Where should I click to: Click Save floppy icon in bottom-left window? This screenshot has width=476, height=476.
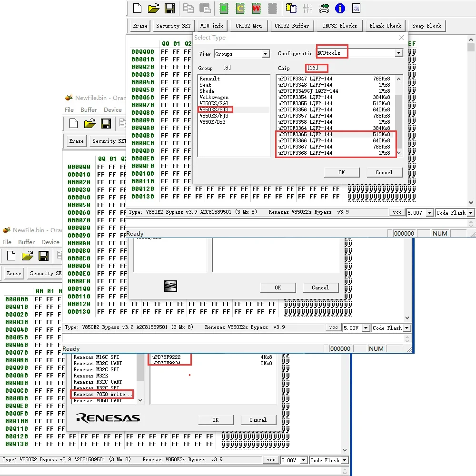[43, 256]
